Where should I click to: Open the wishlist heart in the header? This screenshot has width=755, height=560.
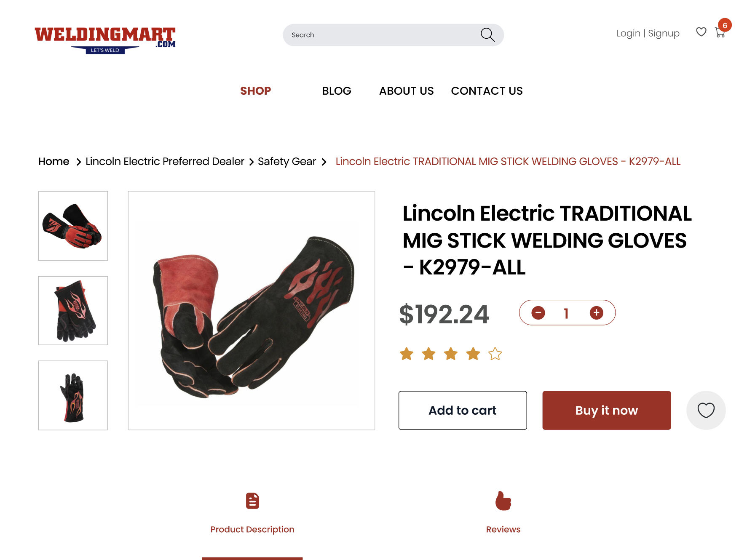701,32
